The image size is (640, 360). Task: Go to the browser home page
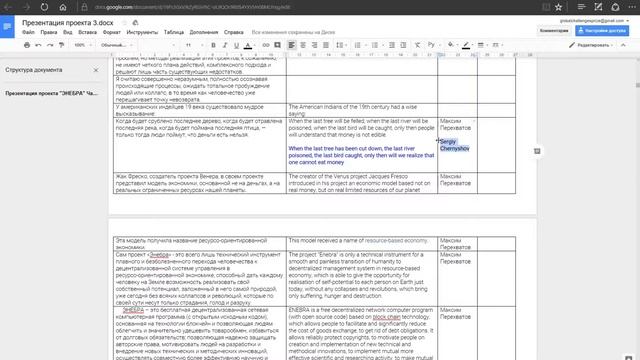63,7
